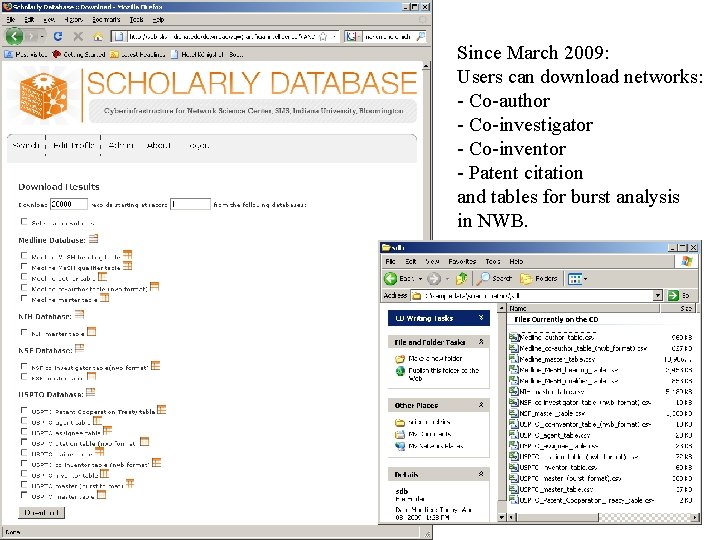Collapse the CD Writing Tasks panel
The width and height of the screenshot is (720, 540).
[x=481, y=318]
